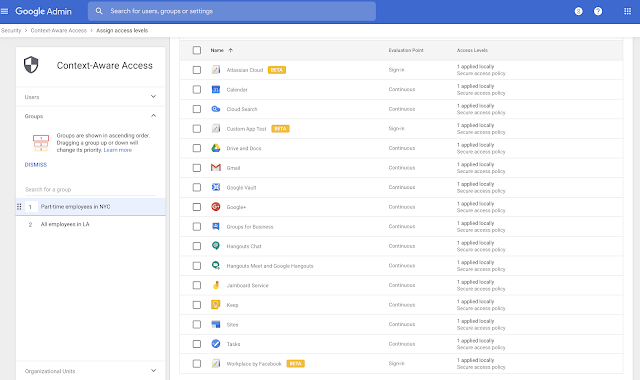The image size is (640, 380).
Task: Sort by the Name column header
Action: click(217, 50)
